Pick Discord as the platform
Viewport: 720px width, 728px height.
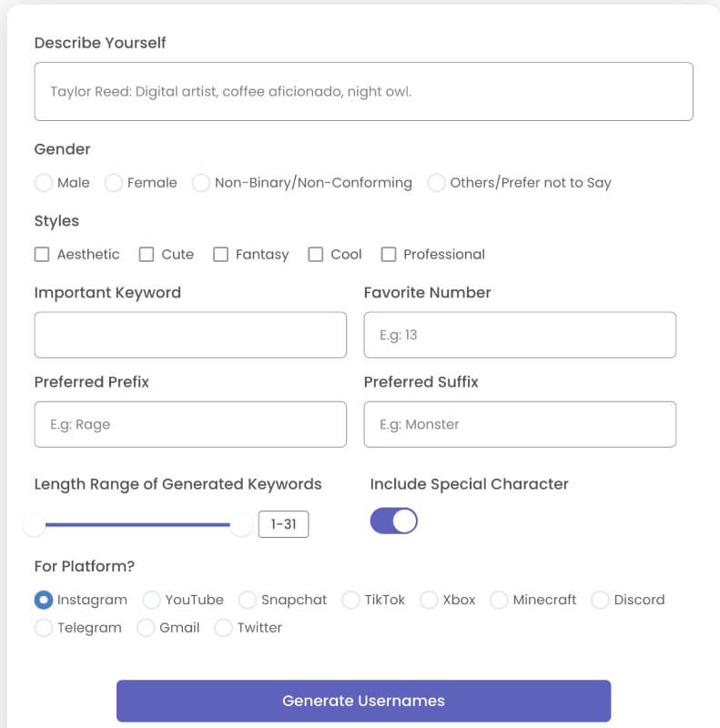click(600, 600)
